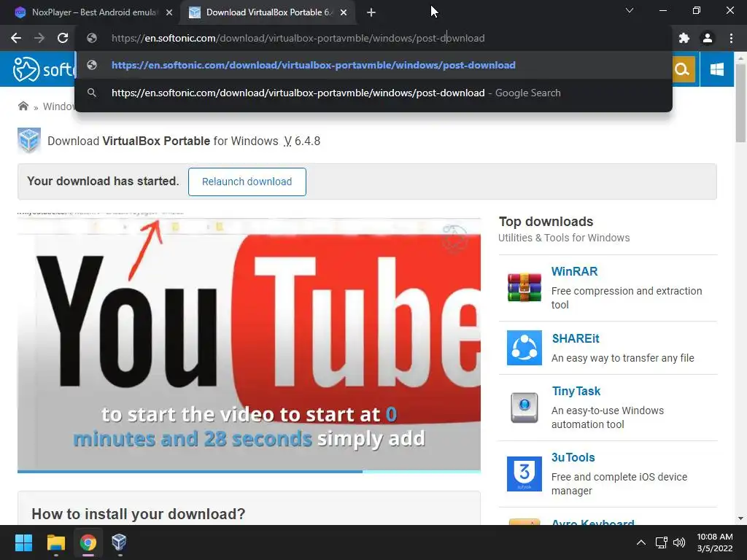Click the WinRAR icon
Viewport: 747px width, 560px height.
524,287
